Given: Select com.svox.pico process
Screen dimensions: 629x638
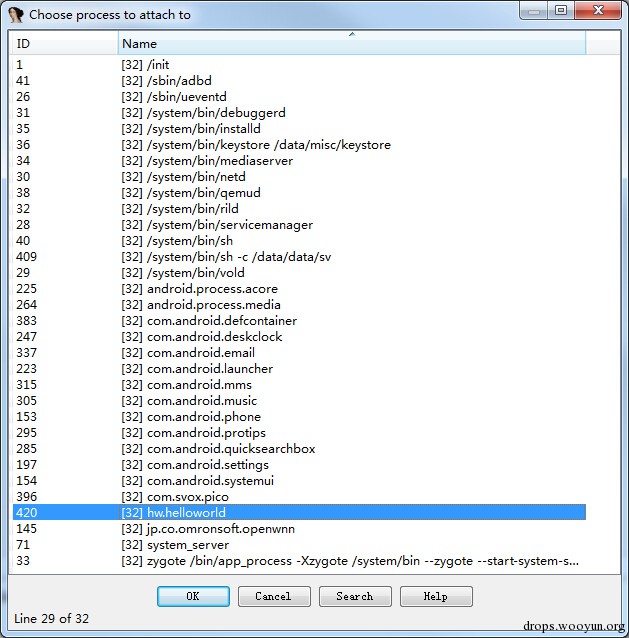Looking at the screenshot, I should [x=299, y=497].
